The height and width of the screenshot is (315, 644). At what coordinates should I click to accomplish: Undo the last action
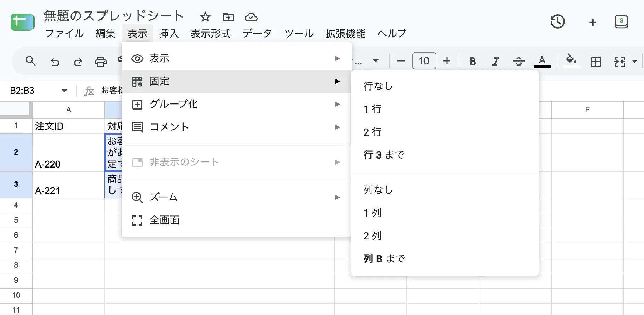tap(55, 62)
